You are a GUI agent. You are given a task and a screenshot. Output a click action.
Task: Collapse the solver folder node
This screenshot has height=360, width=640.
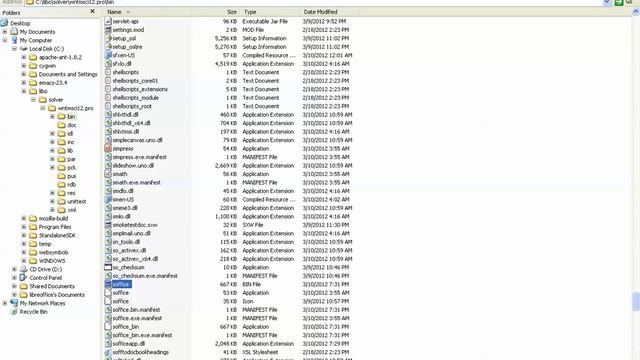click(x=33, y=100)
